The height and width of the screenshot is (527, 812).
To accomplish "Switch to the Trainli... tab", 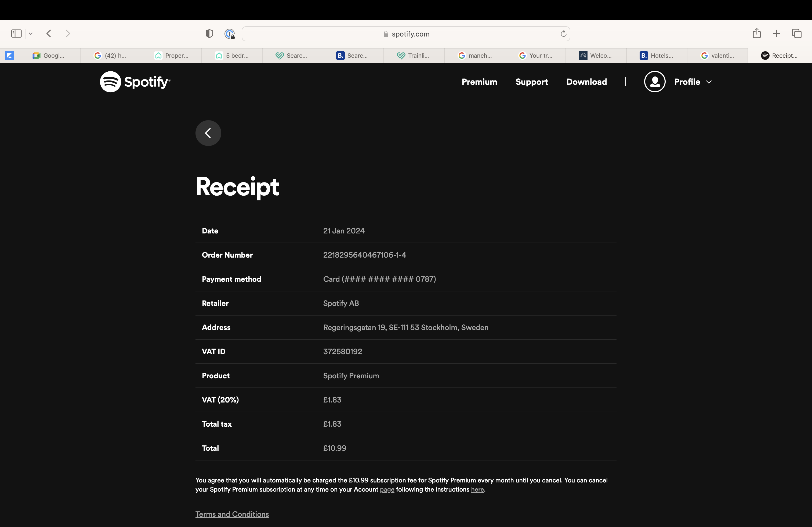I will click(x=414, y=56).
